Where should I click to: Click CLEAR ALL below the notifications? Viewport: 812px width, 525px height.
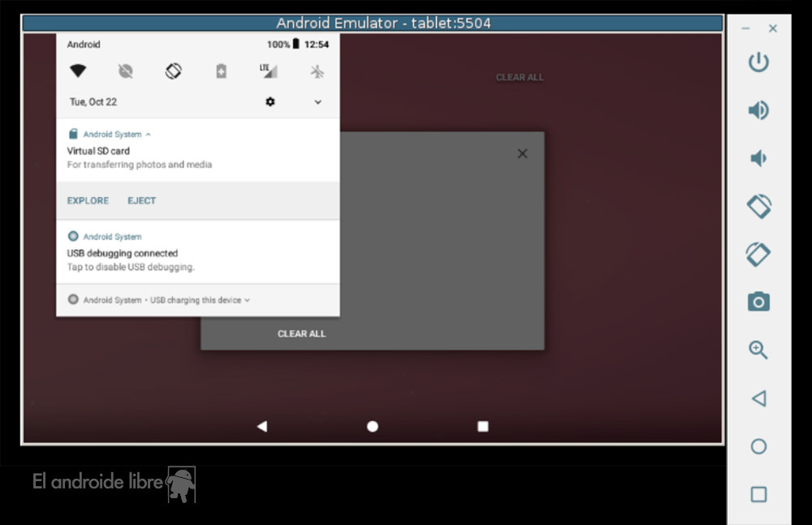click(x=301, y=334)
